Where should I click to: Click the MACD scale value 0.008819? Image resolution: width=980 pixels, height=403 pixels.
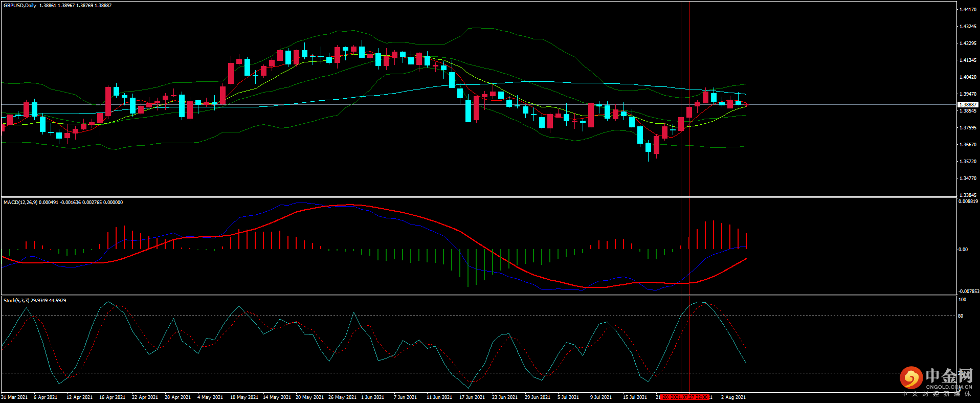click(x=968, y=201)
